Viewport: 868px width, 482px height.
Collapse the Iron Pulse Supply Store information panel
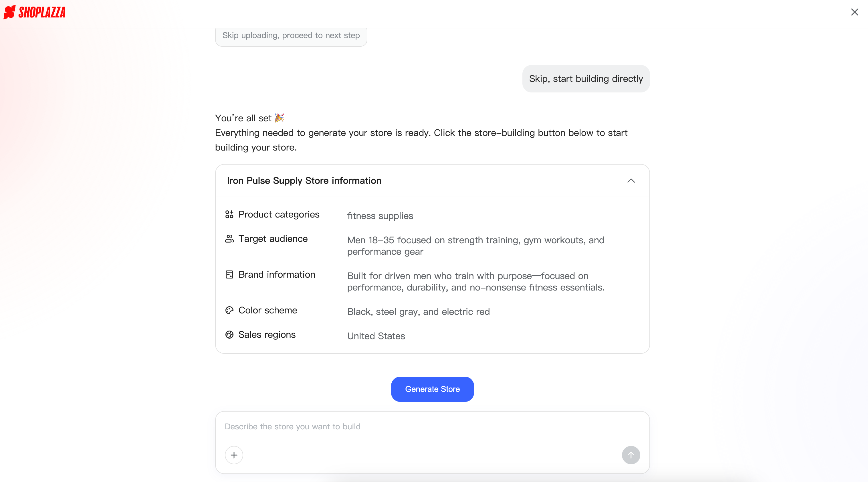[x=631, y=181]
